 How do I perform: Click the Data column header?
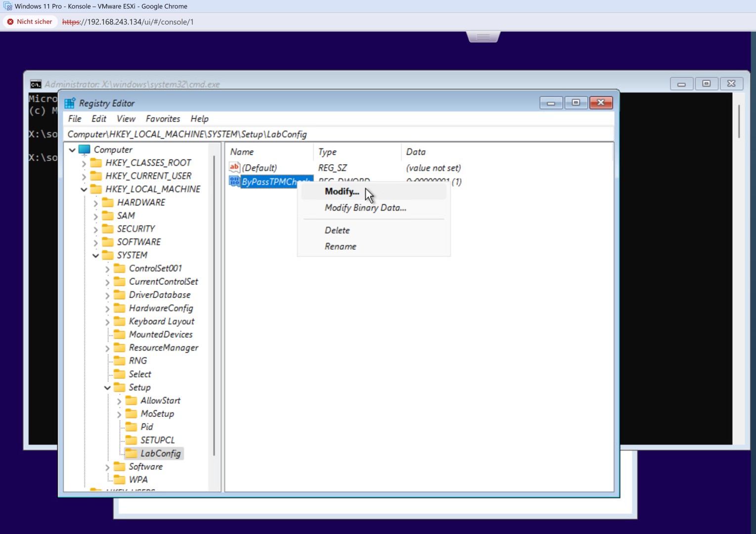point(507,152)
